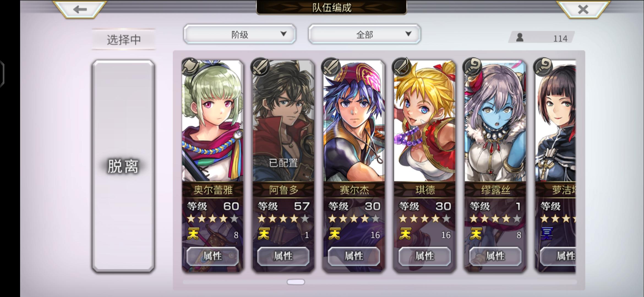Close the team formation screen
Image resolution: width=644 pixels, height=297 pixels.
pyautogui.click(x=583, y=9)
